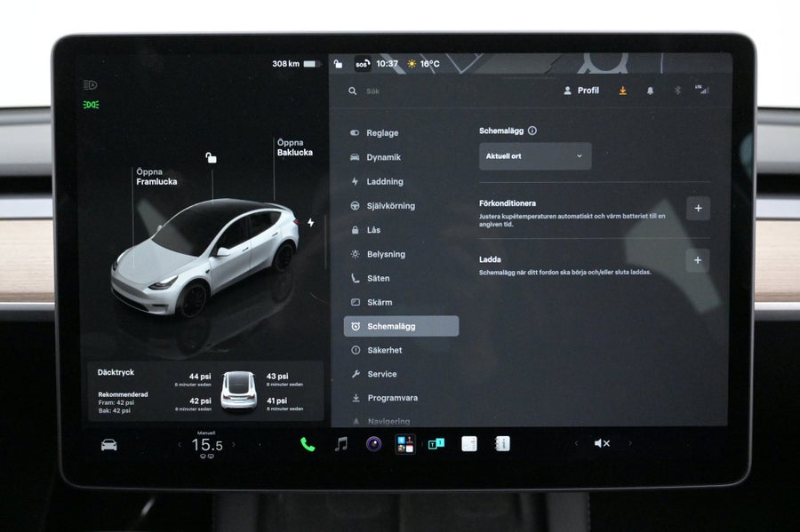
Task: Open the Självkörning settings menu
Action: click(383, 206)
